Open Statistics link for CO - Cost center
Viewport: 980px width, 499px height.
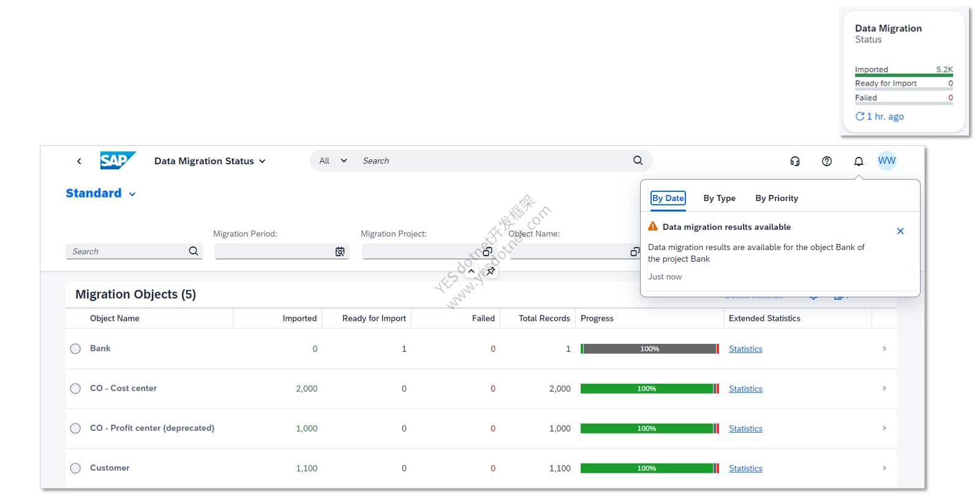(745, 389)
